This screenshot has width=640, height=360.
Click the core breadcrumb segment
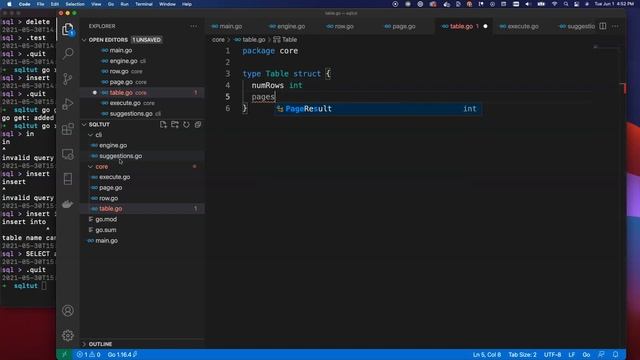218,40
